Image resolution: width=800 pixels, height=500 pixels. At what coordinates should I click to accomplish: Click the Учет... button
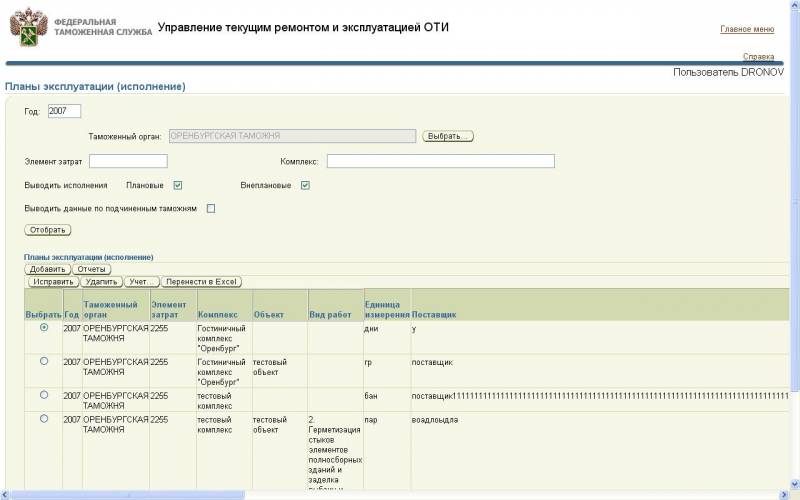[x=142, y=282]
